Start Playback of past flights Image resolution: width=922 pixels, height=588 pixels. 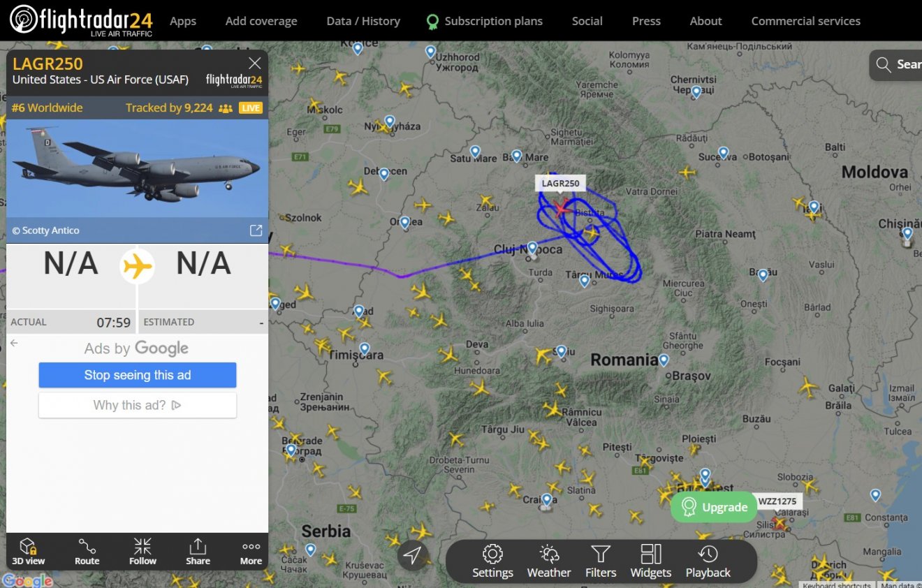708,562
